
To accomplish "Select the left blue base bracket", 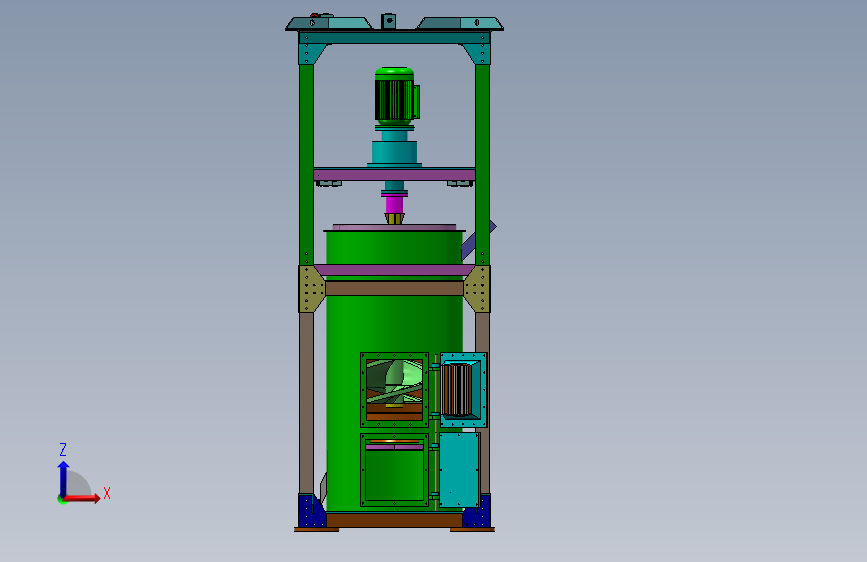I will pyautogui.click(x=311, y=511).
